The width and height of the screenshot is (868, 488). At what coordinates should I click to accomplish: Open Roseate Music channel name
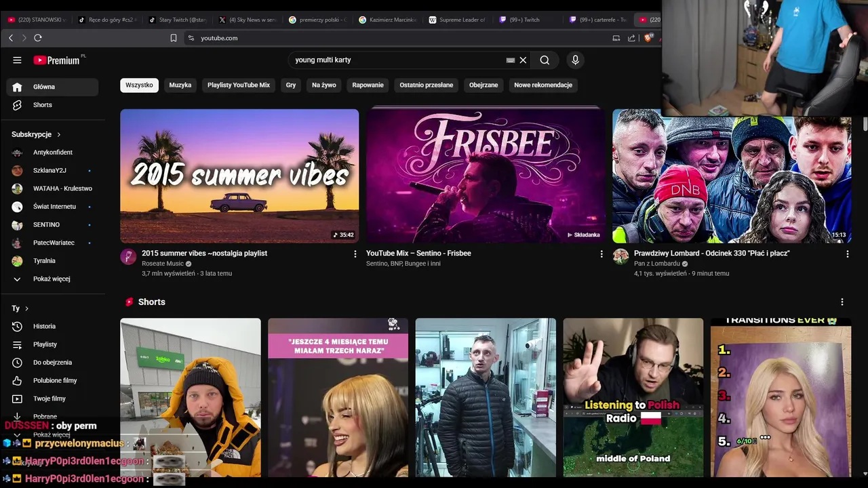click(163, 264)
